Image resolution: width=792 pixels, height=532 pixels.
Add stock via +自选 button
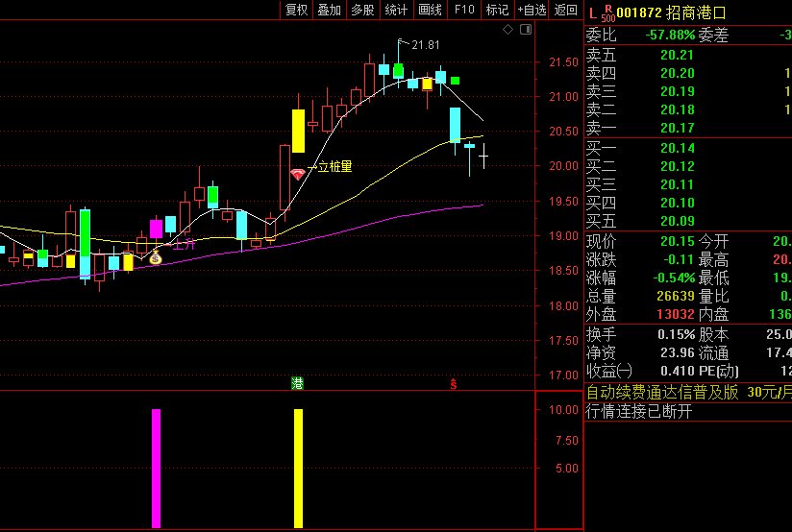click(x=532, y=10)
